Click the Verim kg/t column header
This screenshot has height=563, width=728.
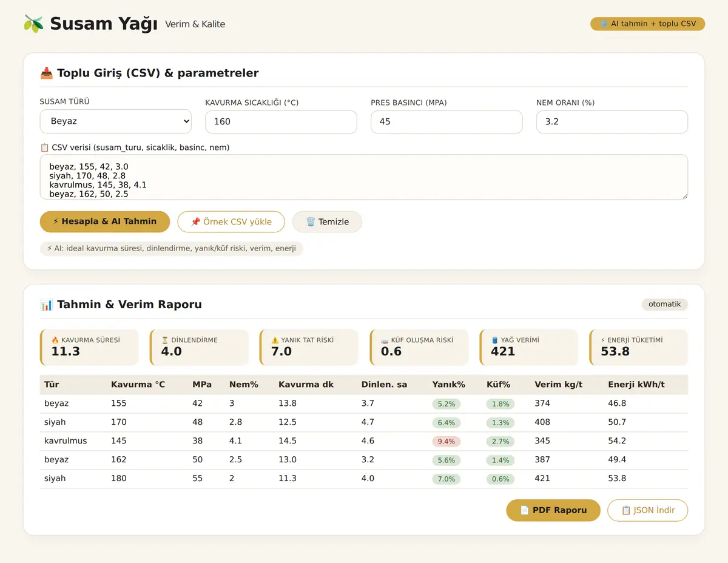point(558,385)
